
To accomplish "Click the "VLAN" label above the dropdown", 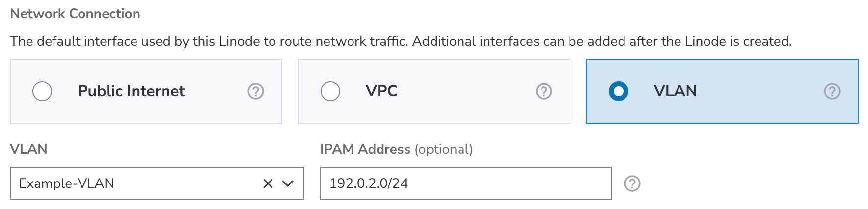I will pos(28,149).
